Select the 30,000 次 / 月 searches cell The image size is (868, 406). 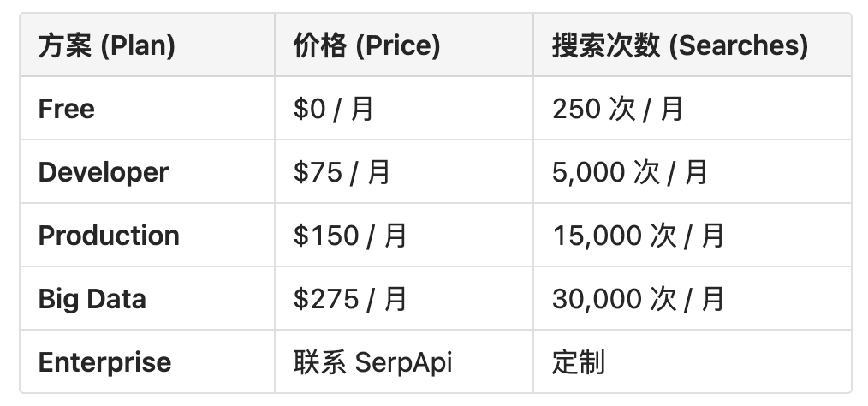[x=638, y=299]
